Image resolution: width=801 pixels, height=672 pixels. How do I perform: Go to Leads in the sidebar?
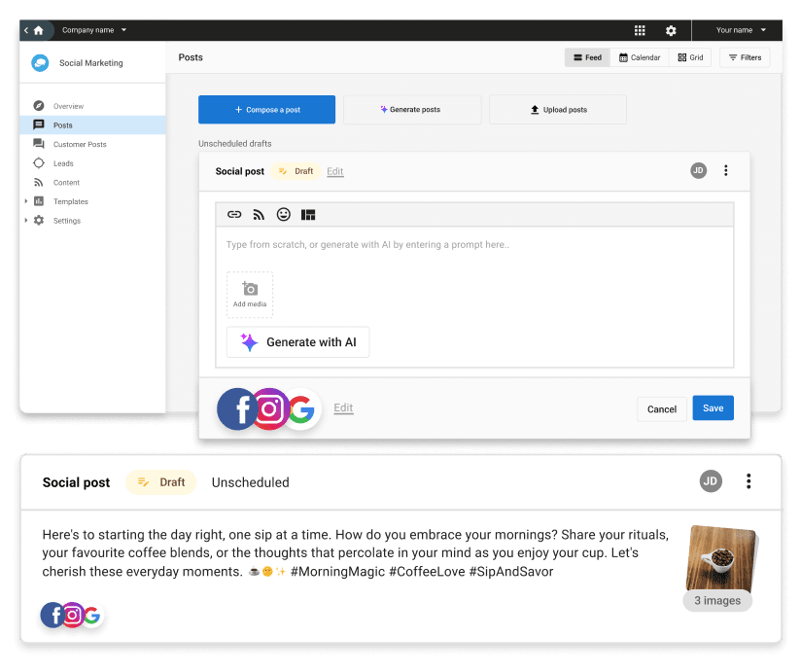click(x=63, y=163)
